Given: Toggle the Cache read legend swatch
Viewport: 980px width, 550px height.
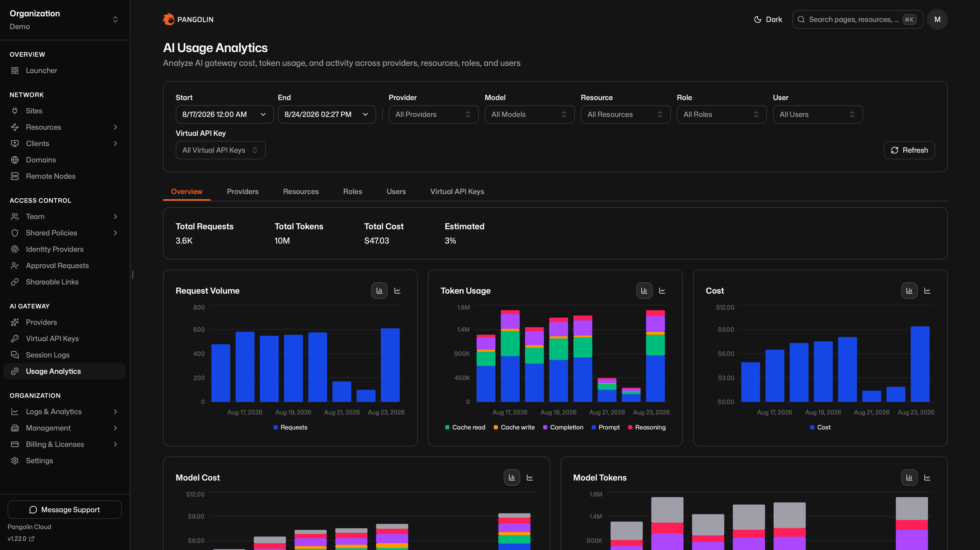Looking at the screenshot, I should pyautogui.click(x=447, y=427).
